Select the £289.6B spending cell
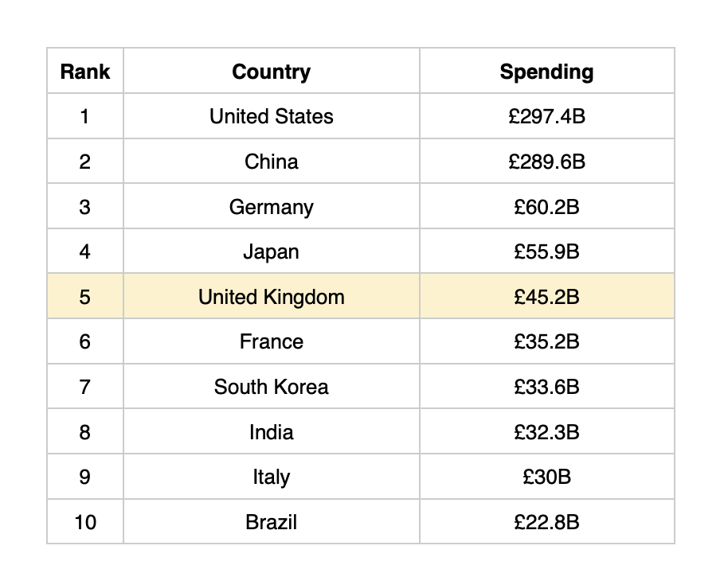728x573 pixels. (546, 162)
